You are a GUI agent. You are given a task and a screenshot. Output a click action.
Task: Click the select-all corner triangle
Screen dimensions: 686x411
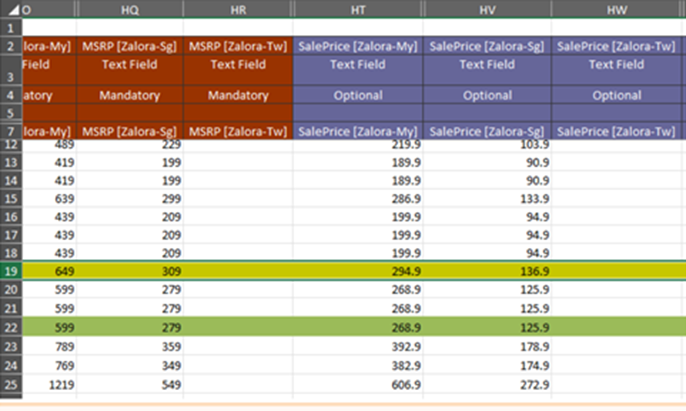tap(13, 9)
